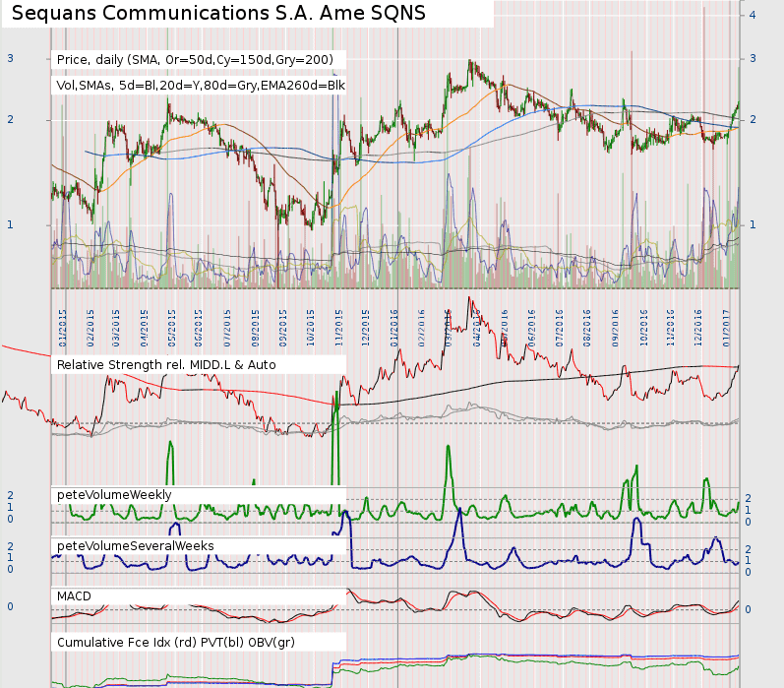Click the left price axis value 3

(x=10, y=58)
